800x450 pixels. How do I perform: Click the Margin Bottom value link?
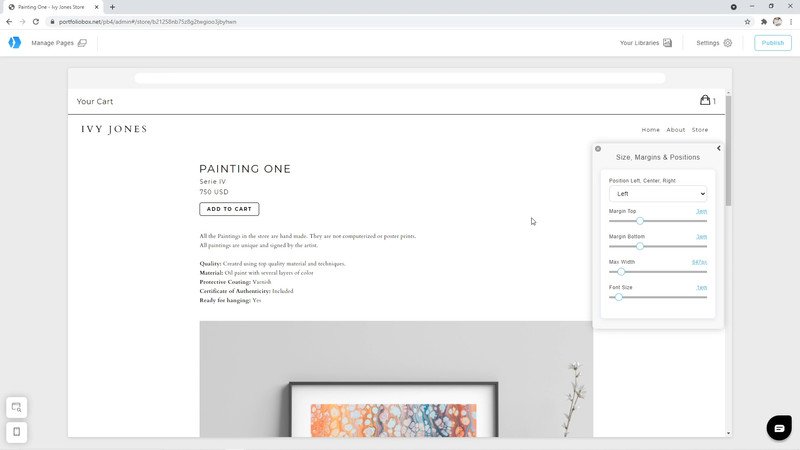(702, 237)
